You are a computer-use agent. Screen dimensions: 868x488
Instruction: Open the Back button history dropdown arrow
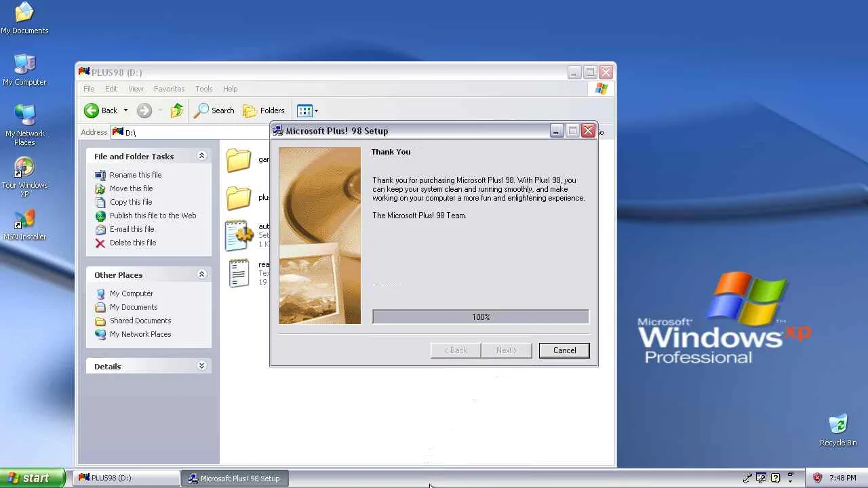(125, 110)
